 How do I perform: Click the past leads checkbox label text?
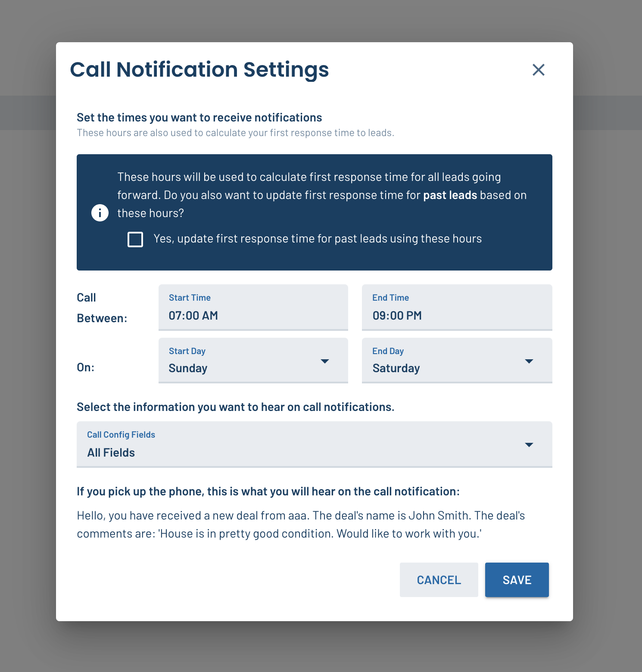click(318, 239)
